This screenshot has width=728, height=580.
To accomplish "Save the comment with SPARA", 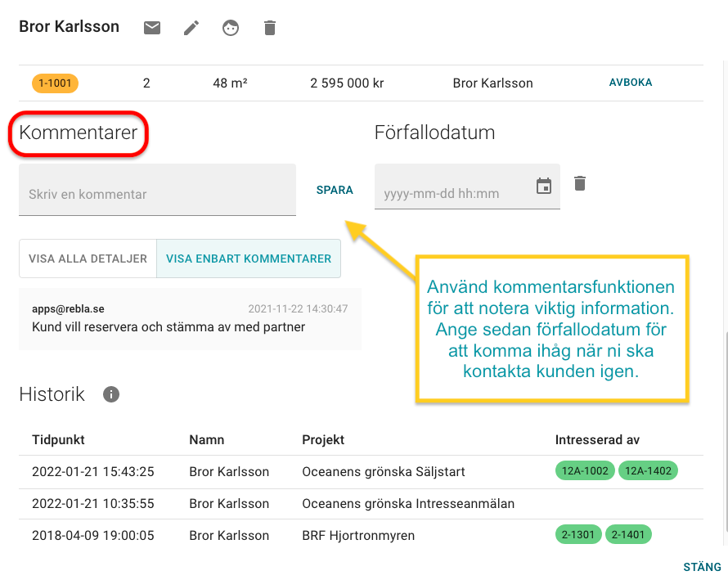I will click(335, 189).
